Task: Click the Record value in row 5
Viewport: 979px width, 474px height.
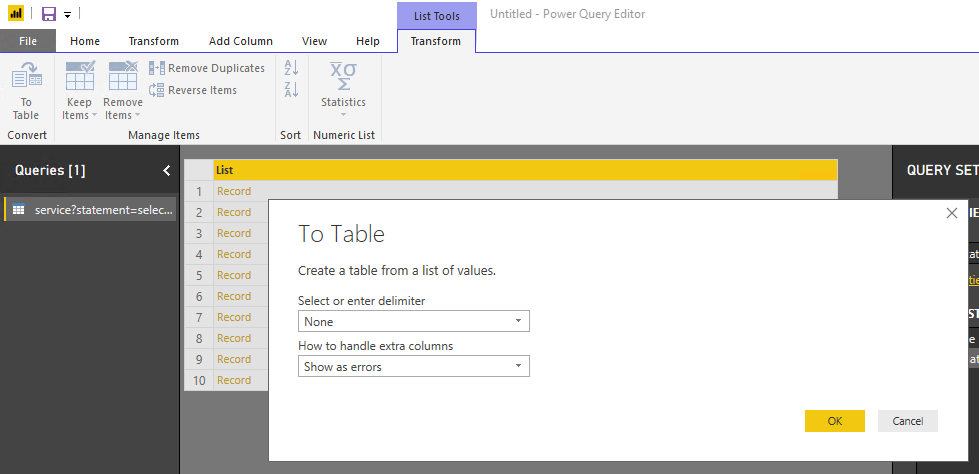Action: click(234, 275)
